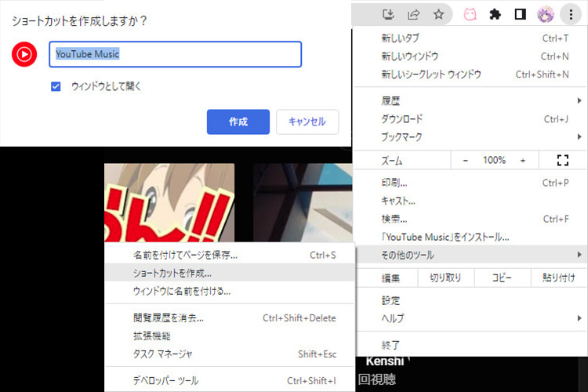Click the shortcut name field with YouTube Music
Image resolution: width=588 pixels, height=392 pixels.
(x=175, y=54)
